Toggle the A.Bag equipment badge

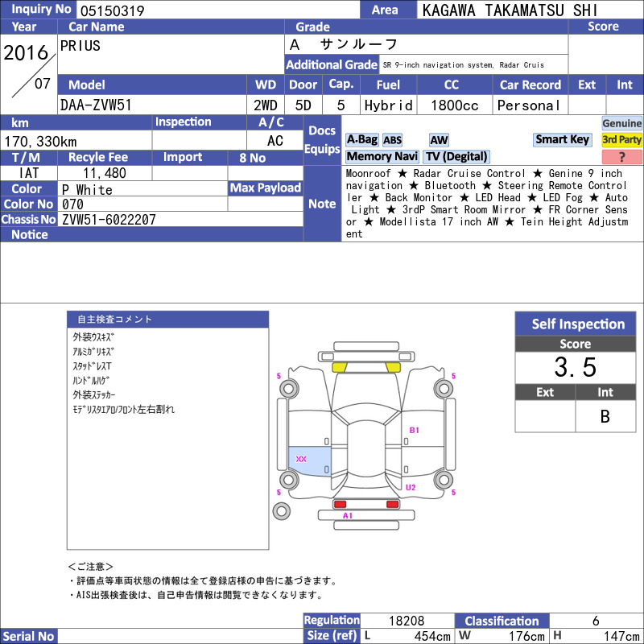[x=361, y=140]
